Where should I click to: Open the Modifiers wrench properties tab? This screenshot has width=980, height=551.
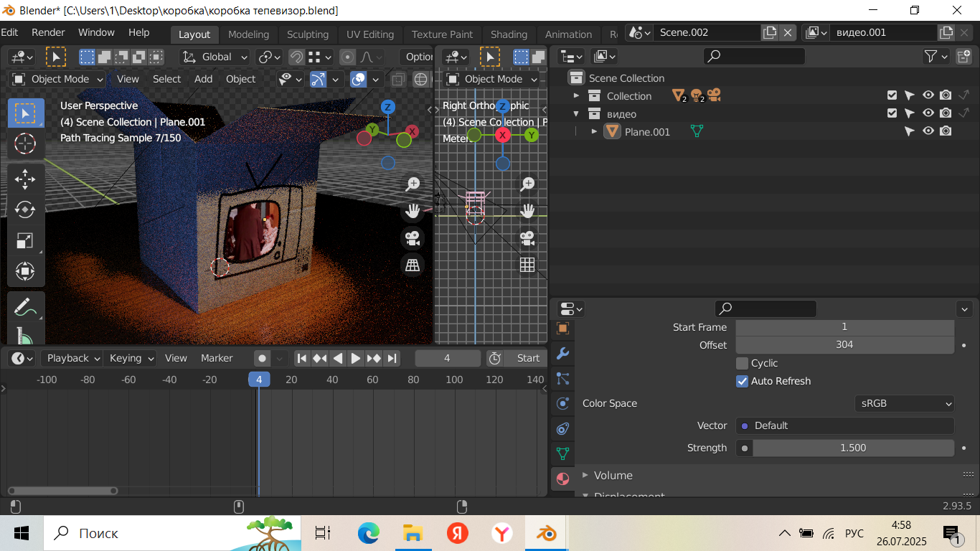[562, 354]
